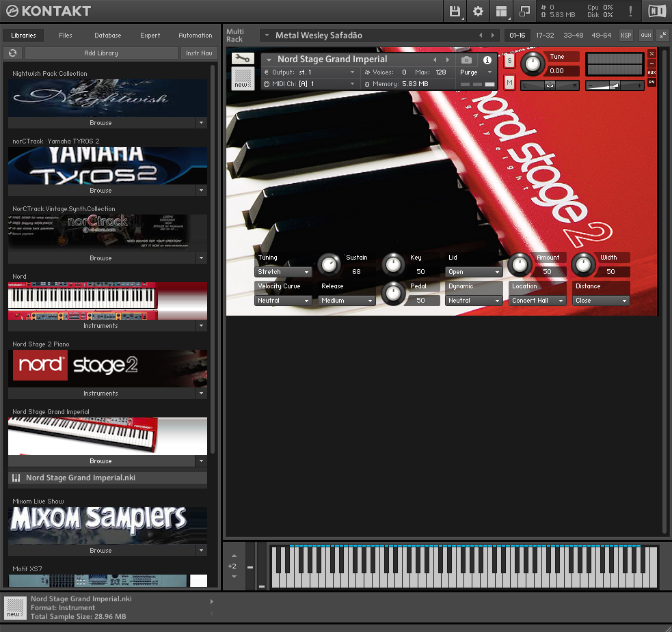Screen dimensions: 672x632
Task: Browse the Nightwish Pack Collection library
Action: [101, 122]
